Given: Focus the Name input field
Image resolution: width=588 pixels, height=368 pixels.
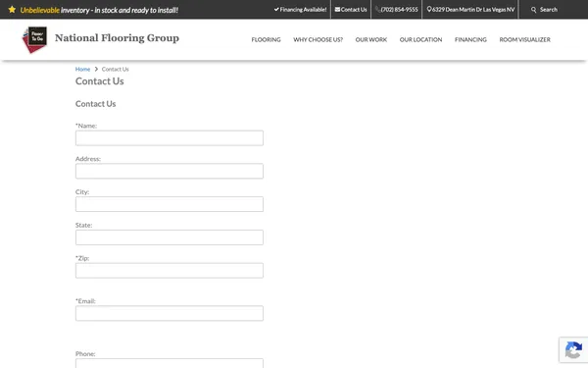Looking at the screenshot, I should click(170, 138).
